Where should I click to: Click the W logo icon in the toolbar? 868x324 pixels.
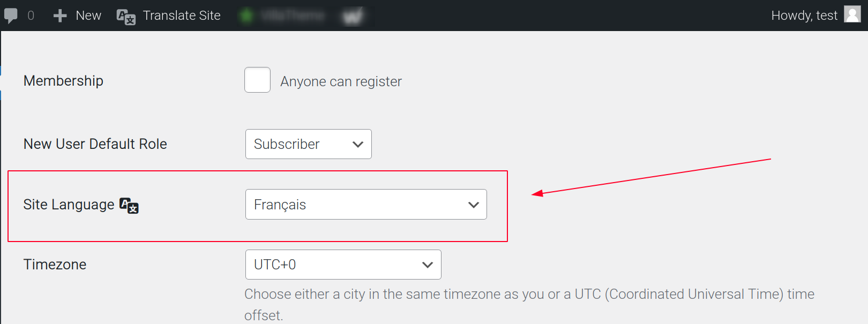[x=353, y=16]
